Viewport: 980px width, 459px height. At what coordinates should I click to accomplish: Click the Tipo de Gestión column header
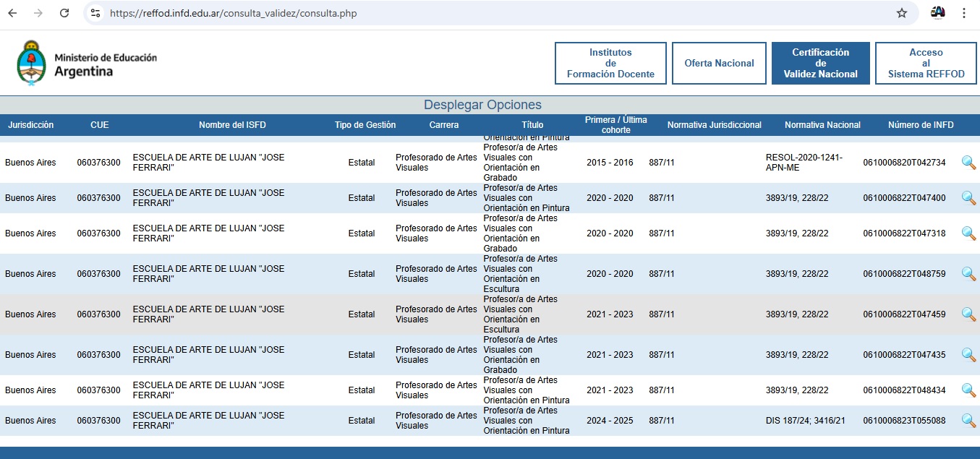pos(365,125)
